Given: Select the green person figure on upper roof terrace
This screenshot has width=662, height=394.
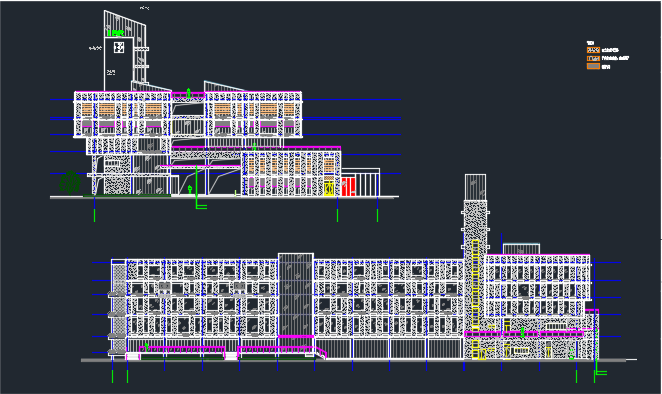Looking at the screenshot, I should pos(189,93).
